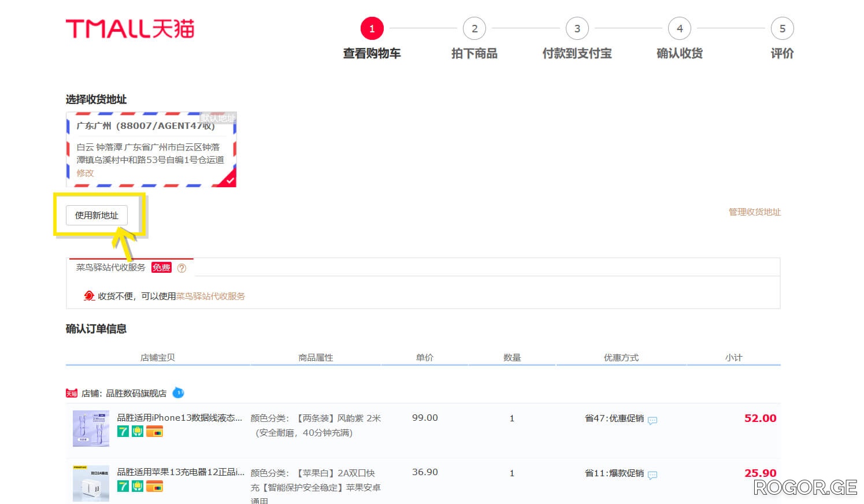Click the 商品属性 column header
This screenshot has height=504, width=864.
point(316,358)
